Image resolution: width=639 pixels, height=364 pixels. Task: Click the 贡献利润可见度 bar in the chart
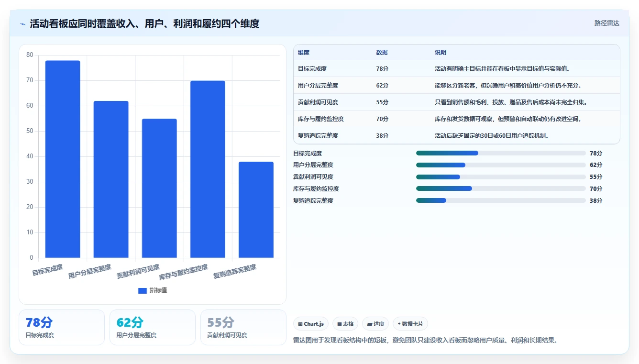[x=159, y=188]
